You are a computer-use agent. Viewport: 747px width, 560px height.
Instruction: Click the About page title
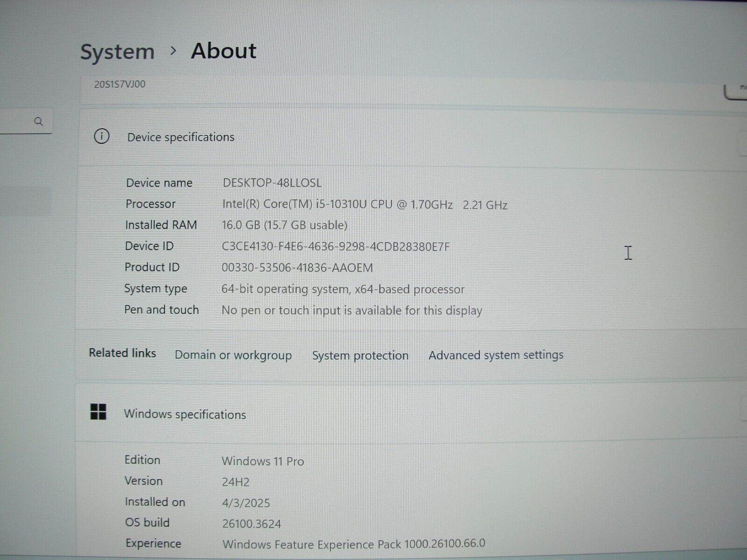224,50
